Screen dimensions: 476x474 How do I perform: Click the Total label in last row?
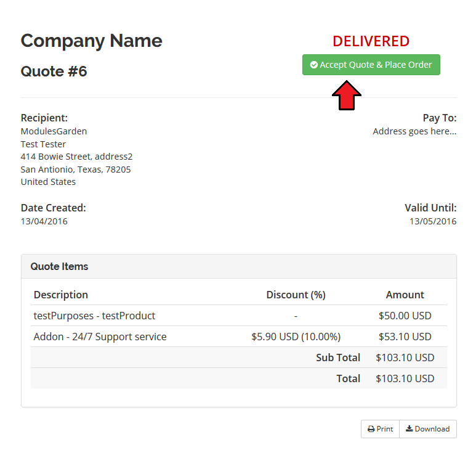349,378
